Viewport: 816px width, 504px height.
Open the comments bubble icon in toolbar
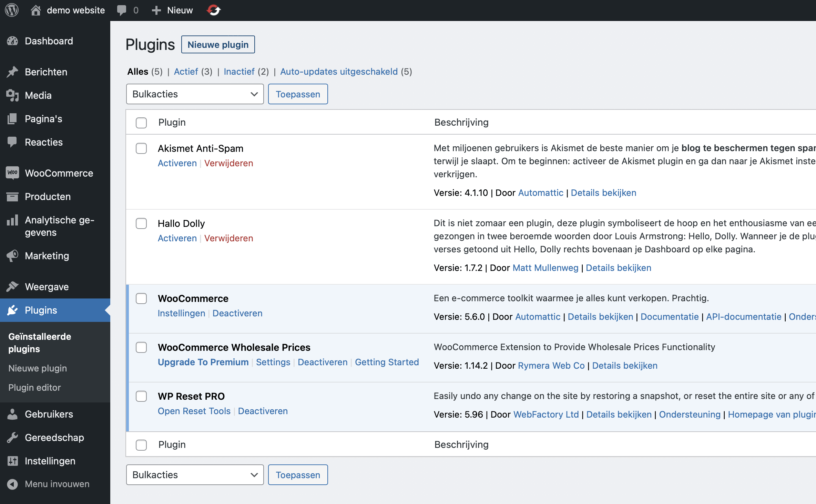click(x=121, y=10)
